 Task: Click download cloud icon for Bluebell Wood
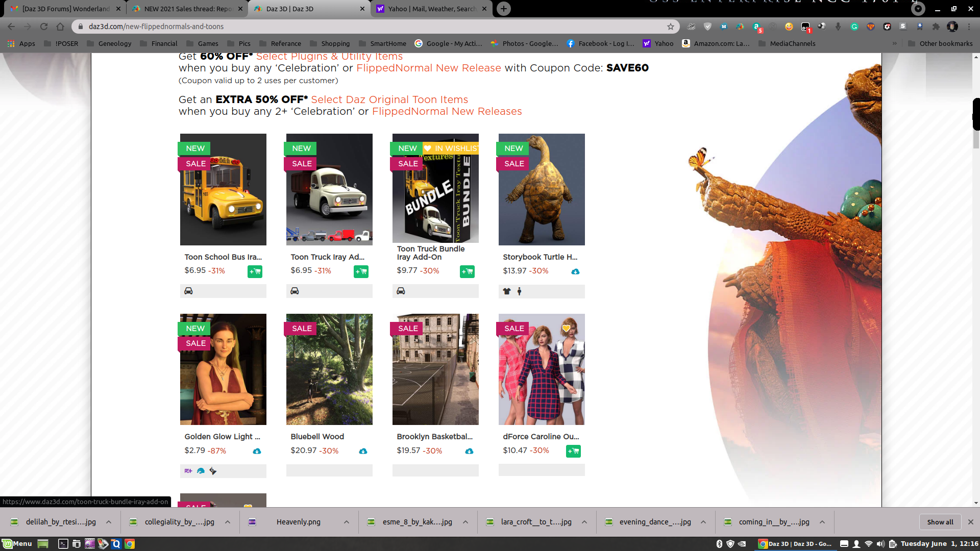pyautogui.click(x=363, y=451)
